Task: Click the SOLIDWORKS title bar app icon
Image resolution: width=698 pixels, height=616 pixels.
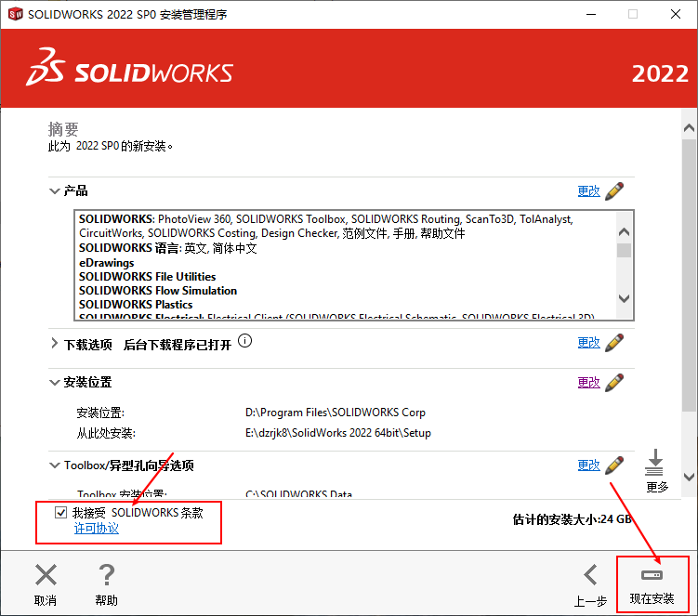Action: [16, 14]
